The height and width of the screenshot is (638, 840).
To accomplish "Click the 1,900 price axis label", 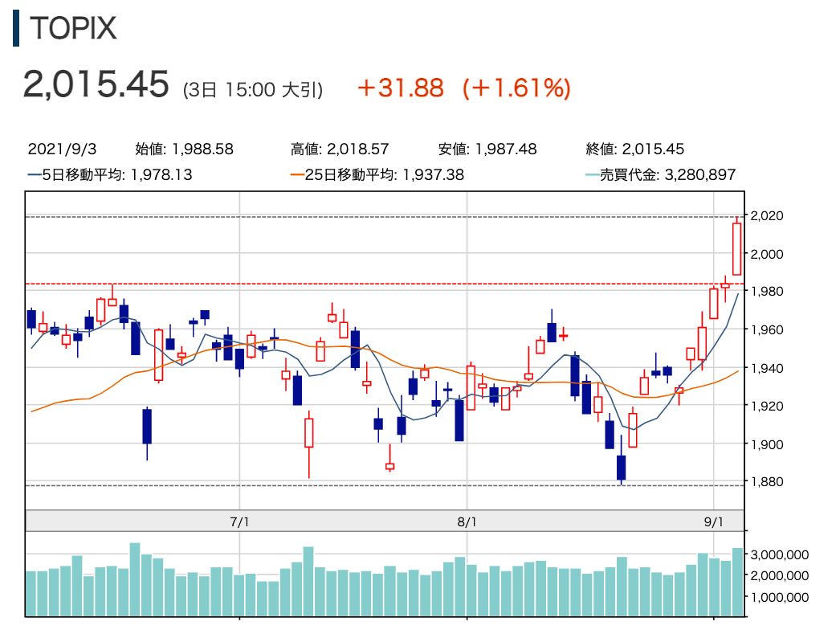I will [x=767, y=444].
